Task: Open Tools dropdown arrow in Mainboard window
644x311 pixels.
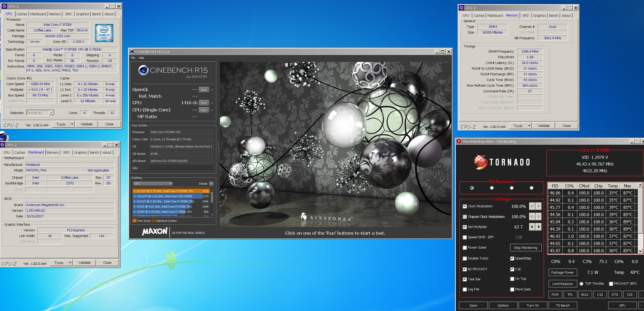Action: coord(70,263)
